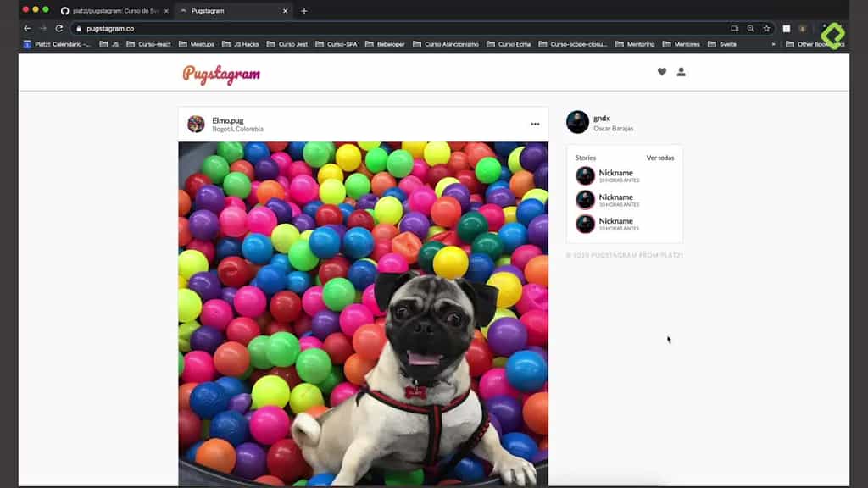Click the white square extension icon
The width and height of the screenshot is (868, 488).
787,29
